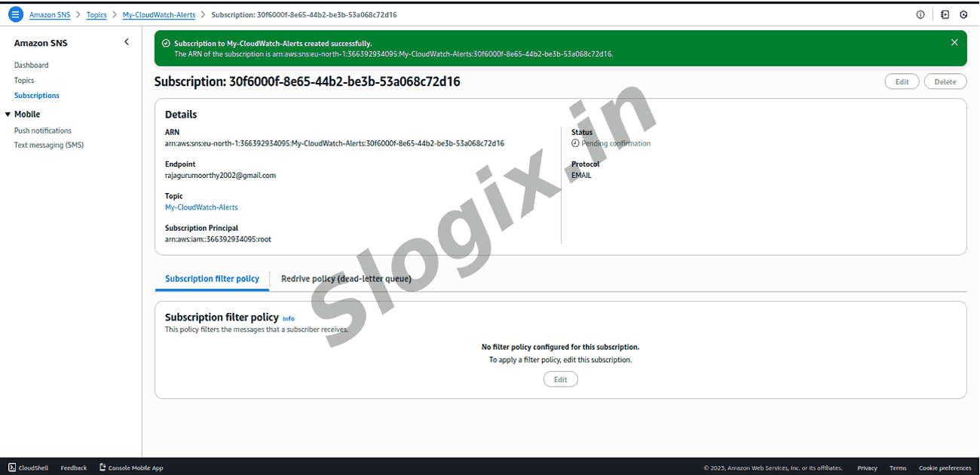Go to Amazon SNS breadcrumb link

pyautogui.click(x=50, y=15)
